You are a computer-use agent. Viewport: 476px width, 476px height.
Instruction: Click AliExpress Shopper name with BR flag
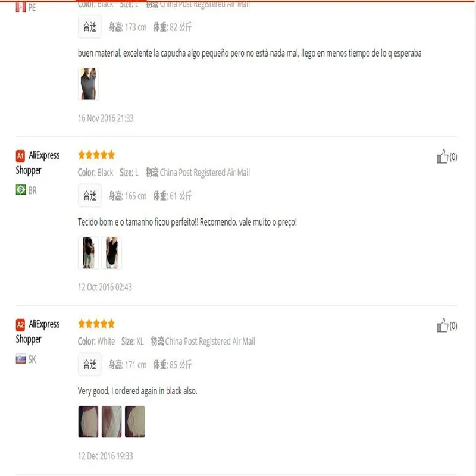point(37,162)
